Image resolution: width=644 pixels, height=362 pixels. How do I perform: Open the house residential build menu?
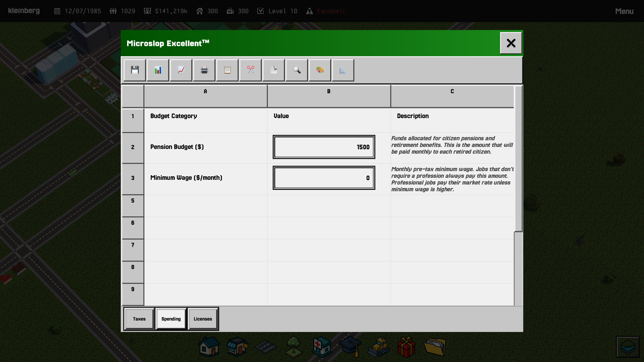tap(209, 347)
